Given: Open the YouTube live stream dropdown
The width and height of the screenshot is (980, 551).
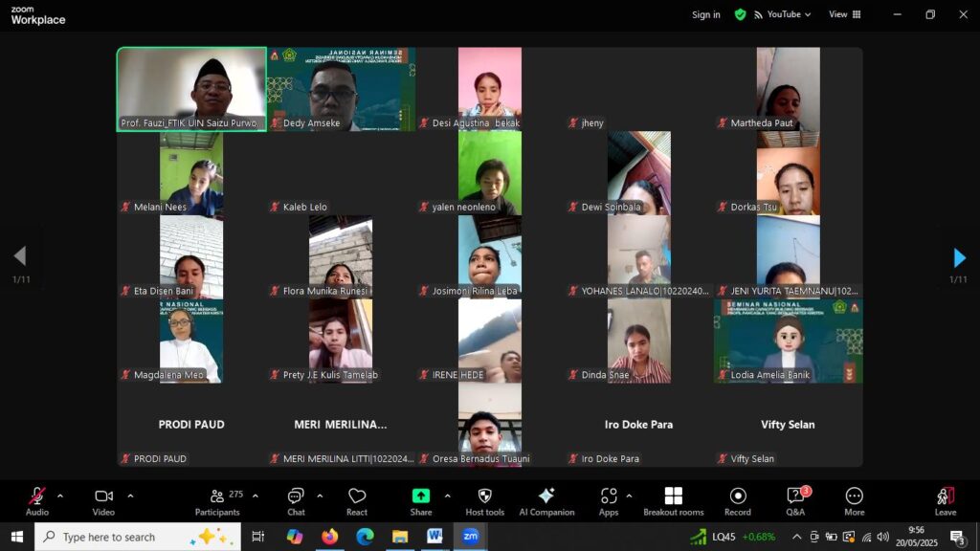Looking at the screenshot, I should [782, 14].
